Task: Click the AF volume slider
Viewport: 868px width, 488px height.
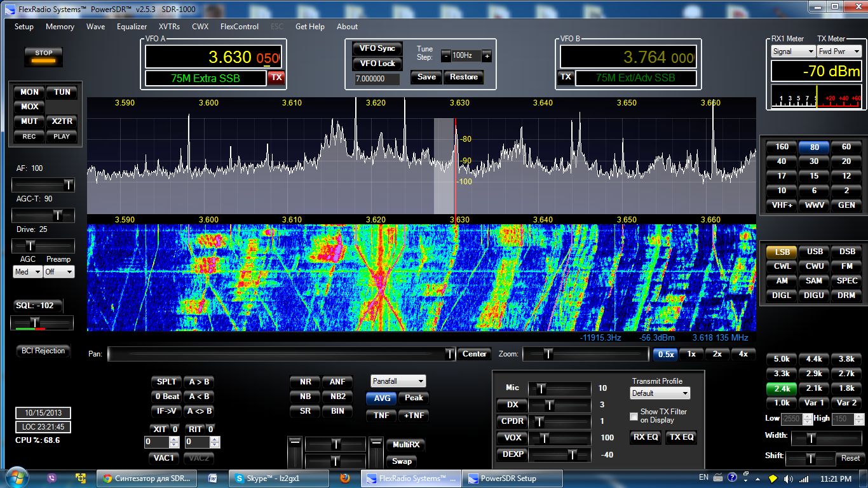Action: (x=43, y=185)
